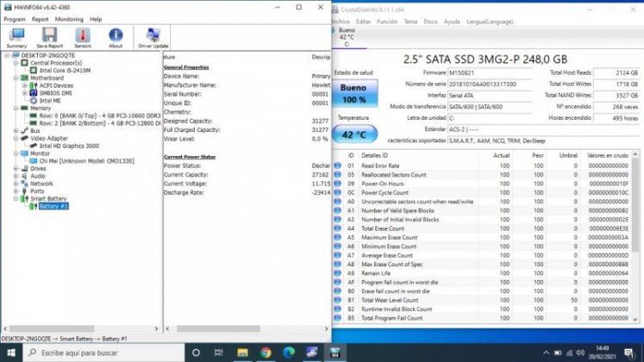This screenshot has height=362, width=644.
Task: Select the 05 Reallocated Sectors Count row
Action: click(x=482, y=174)
